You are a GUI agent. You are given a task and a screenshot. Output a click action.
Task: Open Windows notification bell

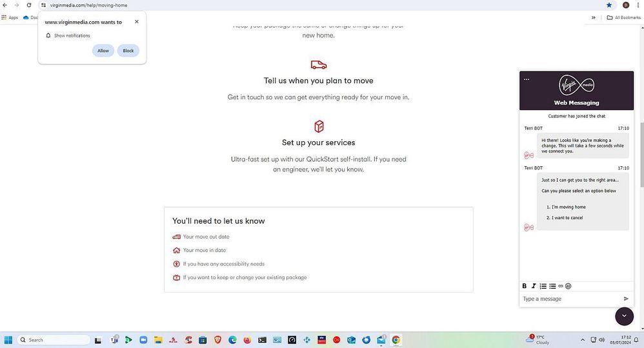pyautogui.click(x=637, y=340)
